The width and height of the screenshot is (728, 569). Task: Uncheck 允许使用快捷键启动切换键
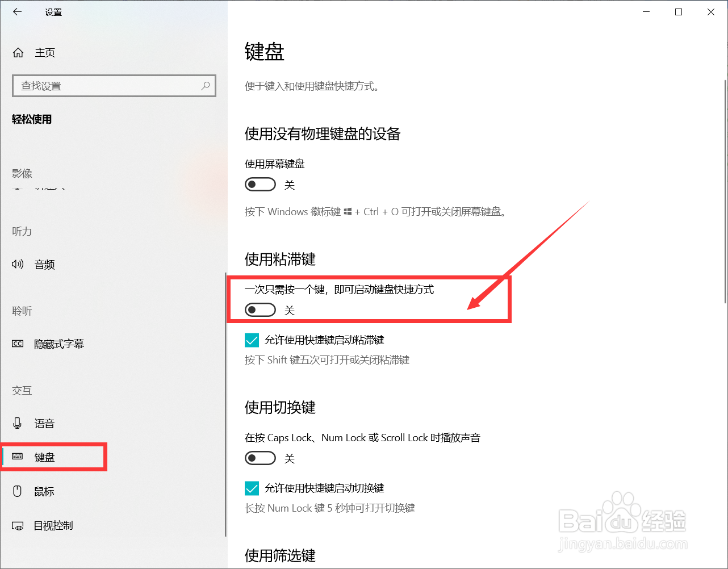pyautogui.click(x=252, y=488)
